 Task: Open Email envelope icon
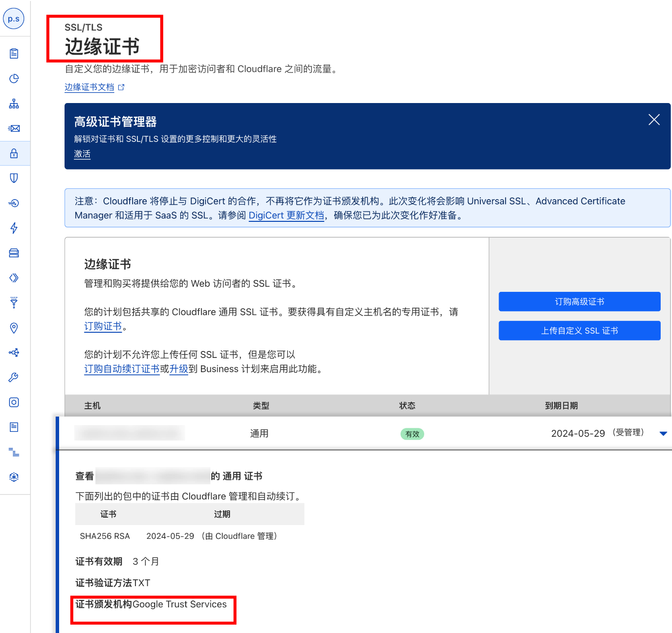click(14, 129)
